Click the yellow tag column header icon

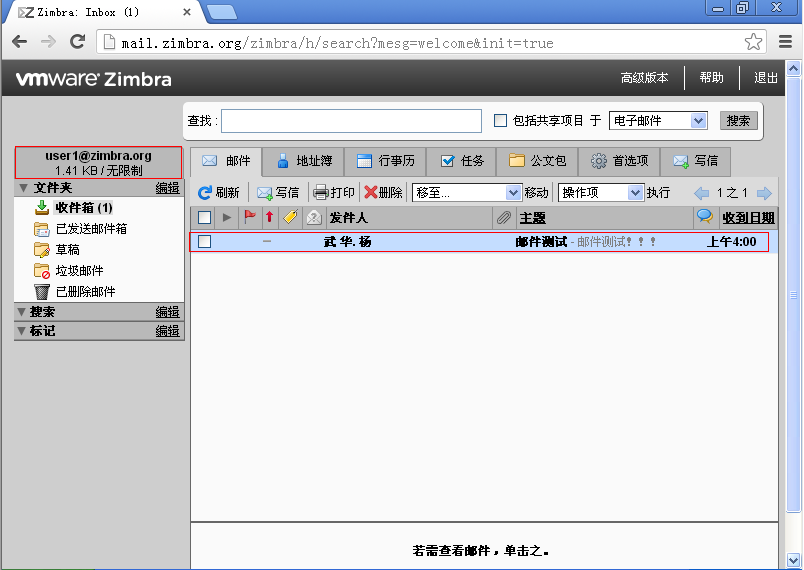pos(290,217)
